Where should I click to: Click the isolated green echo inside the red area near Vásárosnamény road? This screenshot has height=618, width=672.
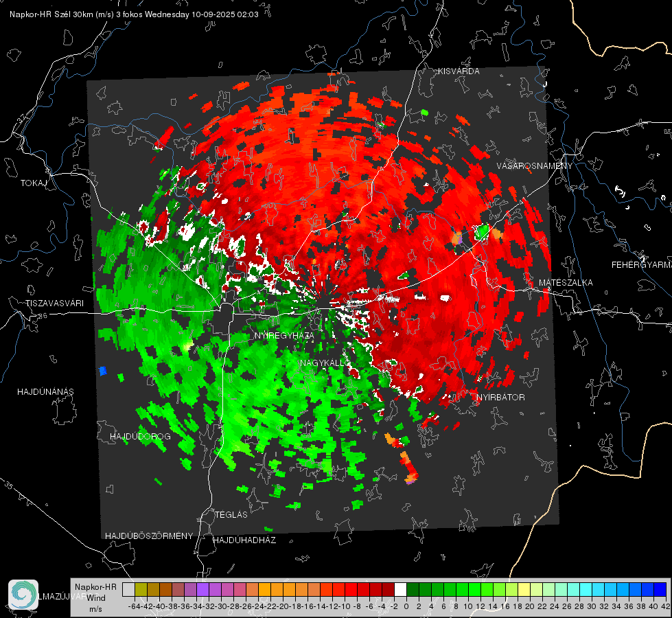[x=482, y=232]
